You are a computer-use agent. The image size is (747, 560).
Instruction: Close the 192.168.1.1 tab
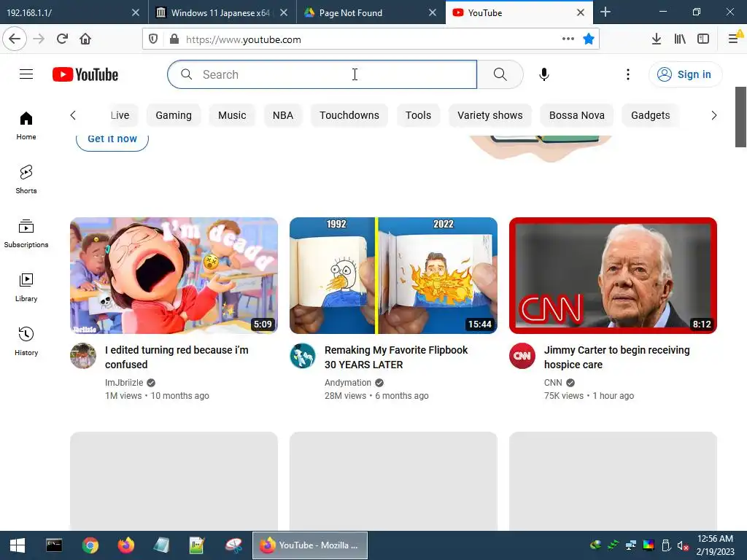[135, 12]
